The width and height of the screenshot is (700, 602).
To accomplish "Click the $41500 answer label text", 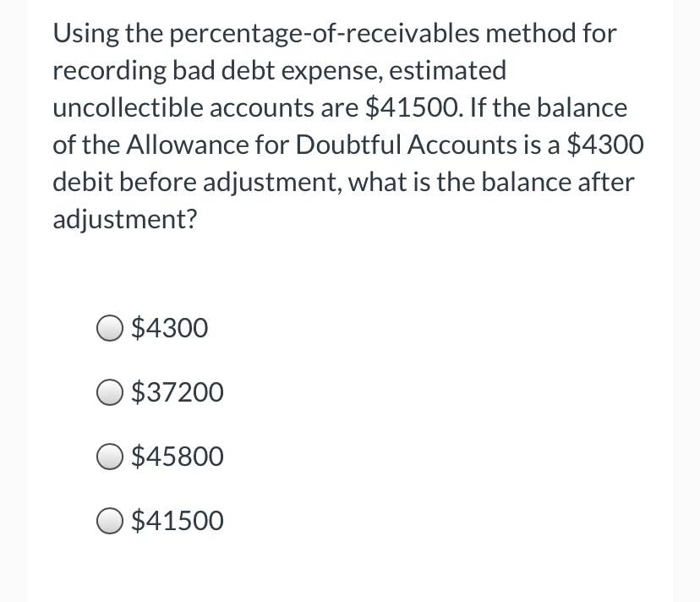I will tap(178, 521).
